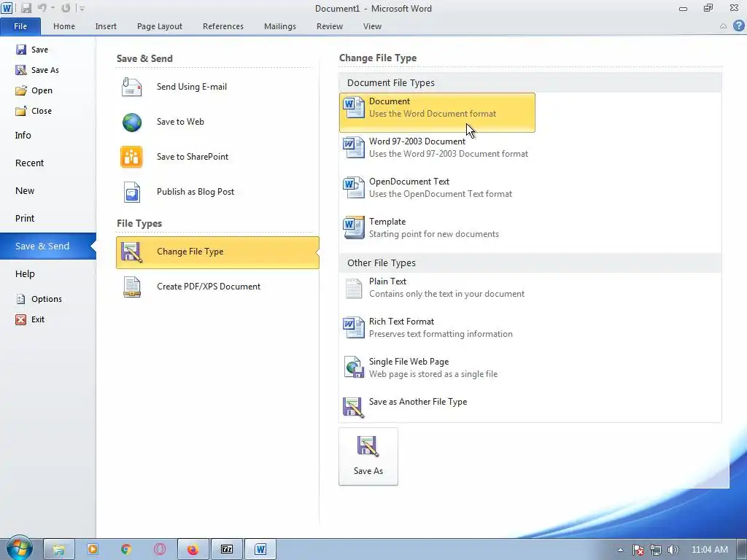Click the Undo icon in title bar

point(42,8)
